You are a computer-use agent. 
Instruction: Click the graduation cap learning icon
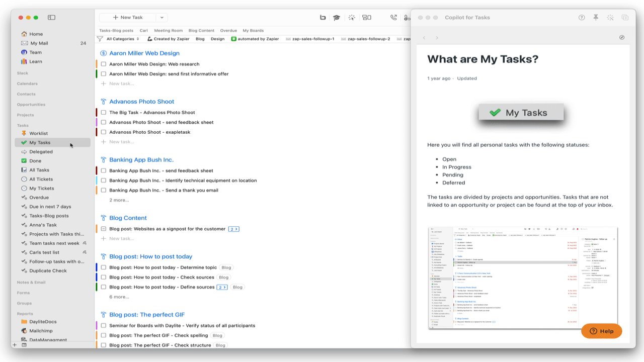point(336,18)
